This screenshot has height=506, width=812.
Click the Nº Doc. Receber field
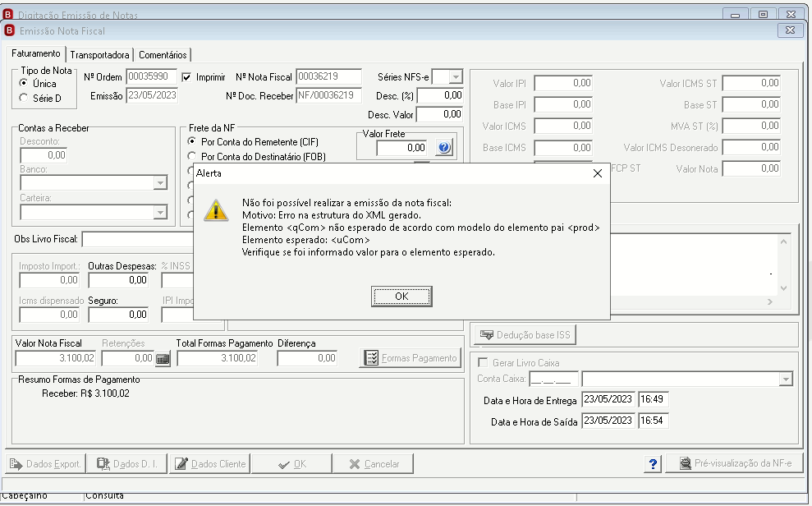pos(329,96)
